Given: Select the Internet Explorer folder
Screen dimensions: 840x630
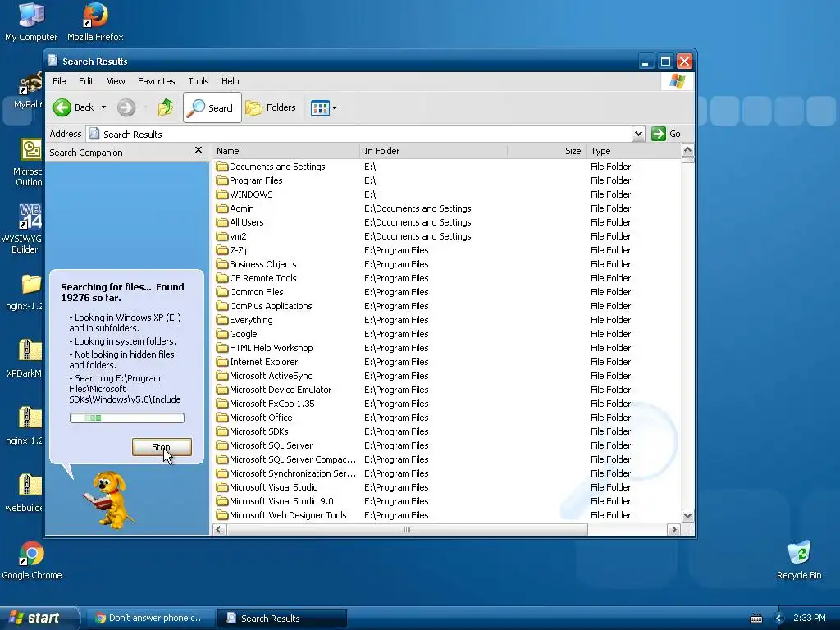Looking at the screenshot, I should (x=257, y=362).
